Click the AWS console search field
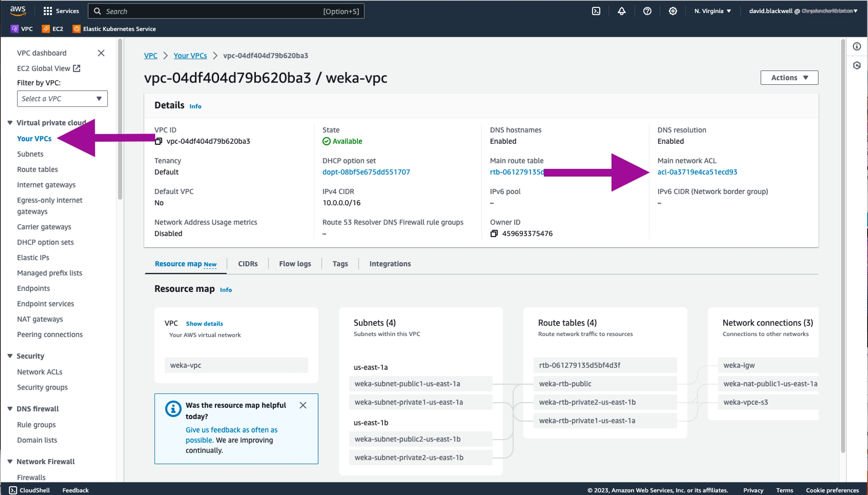The height and width of the screenshot is (495, 868). (x=226, y=11)
